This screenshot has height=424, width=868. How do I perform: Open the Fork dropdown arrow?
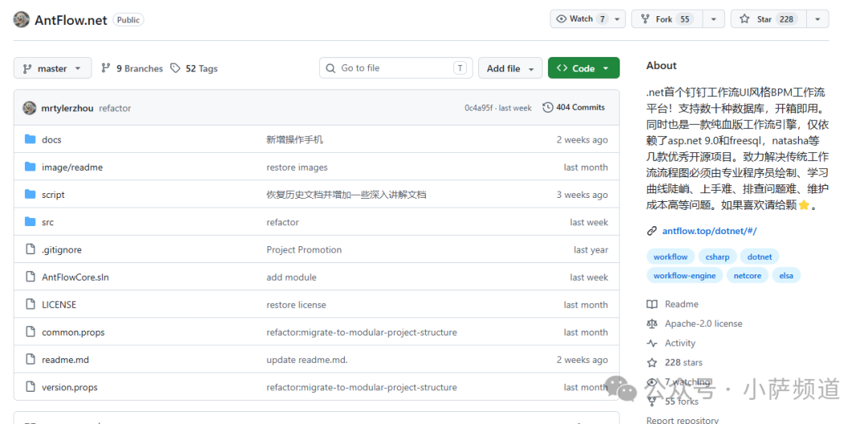pyautogui.click(x=714, y=19)
